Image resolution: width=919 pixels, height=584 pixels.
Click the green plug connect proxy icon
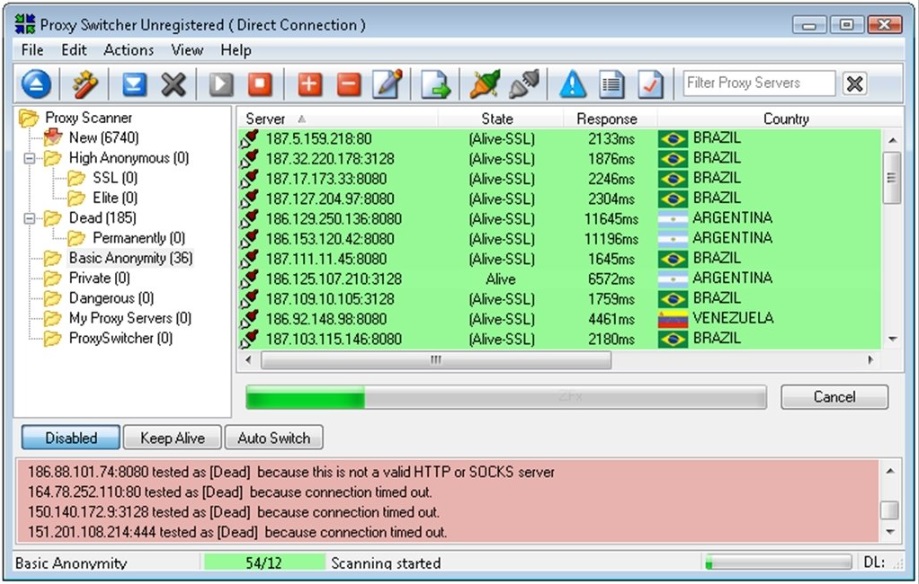point(485,85)
